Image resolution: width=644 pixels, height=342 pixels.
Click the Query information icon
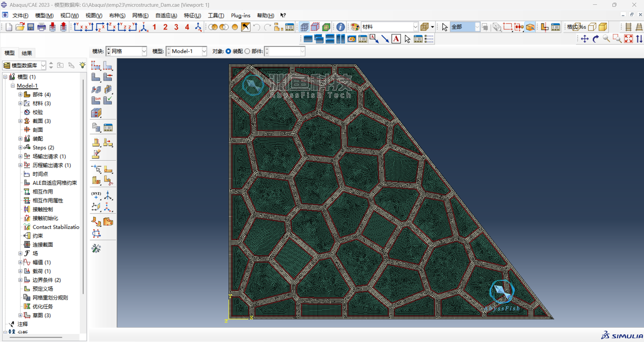coord(340,27)
